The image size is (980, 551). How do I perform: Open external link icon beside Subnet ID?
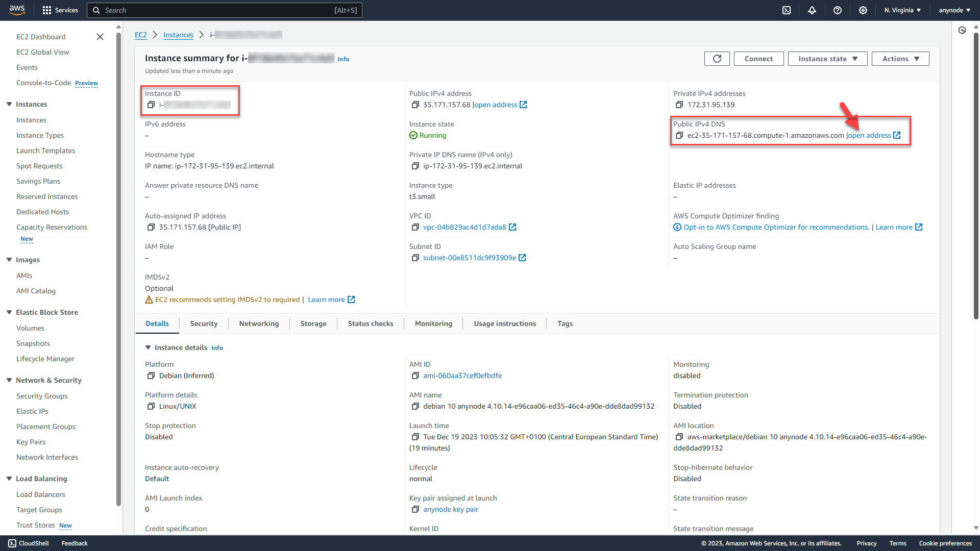point(522,258)
